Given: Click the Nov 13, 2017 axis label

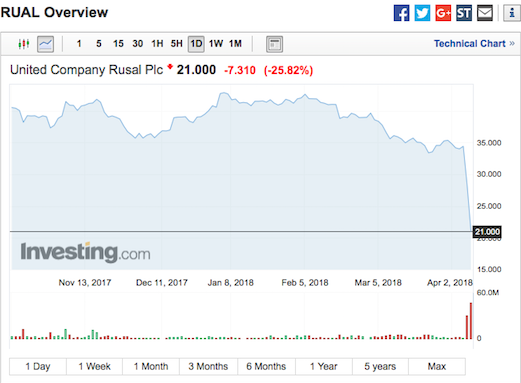Looking at the screenshot, I should click(x=85, y=283).
